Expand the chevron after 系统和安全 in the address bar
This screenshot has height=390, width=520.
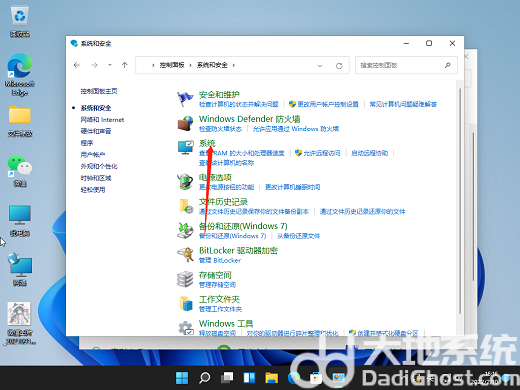pyautogui.click(x=234, y=65)
